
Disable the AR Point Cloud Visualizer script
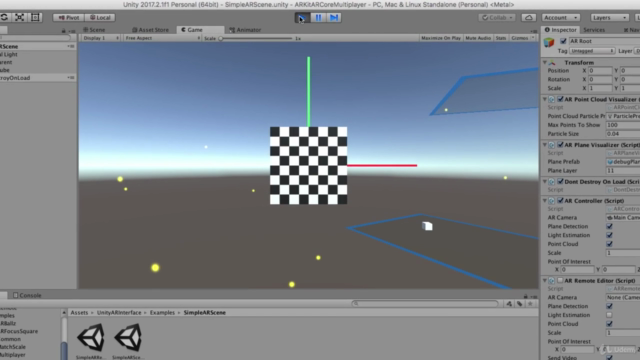[x=560, y=99]
